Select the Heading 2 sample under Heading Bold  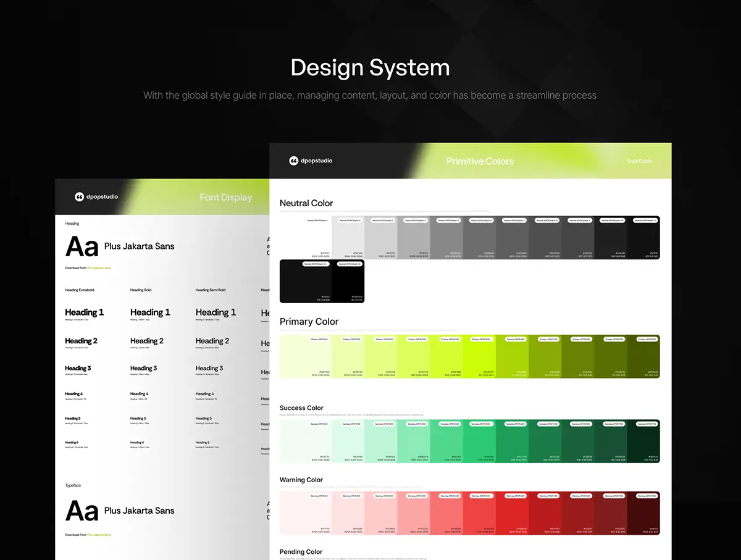pyautogui.click(x=147, y=341)
